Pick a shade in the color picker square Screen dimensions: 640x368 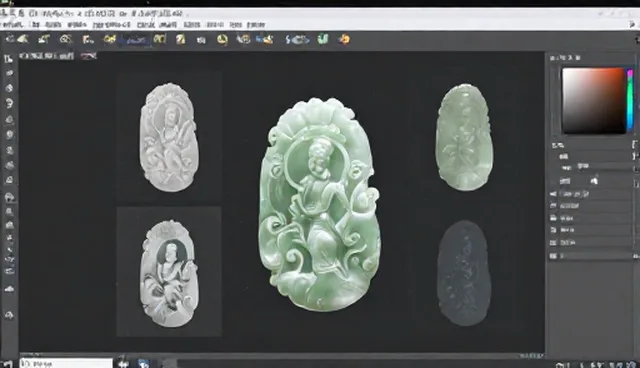(594, 101)
